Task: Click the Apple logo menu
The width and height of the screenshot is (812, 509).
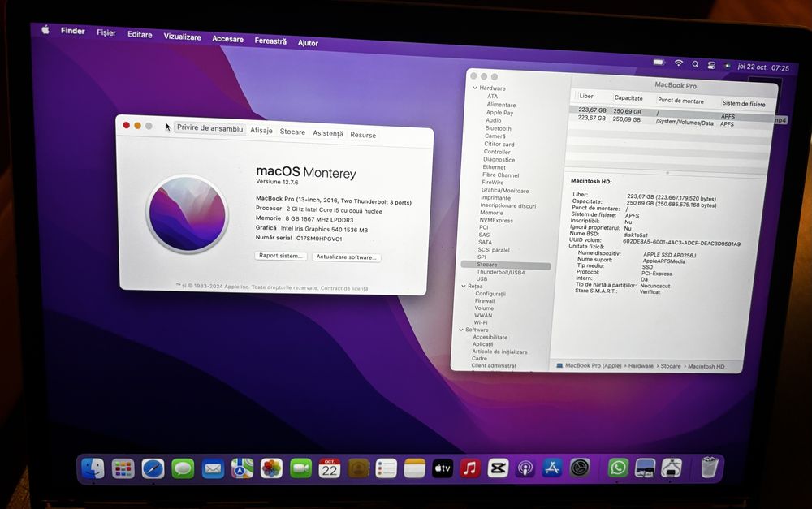Action: 45,29
